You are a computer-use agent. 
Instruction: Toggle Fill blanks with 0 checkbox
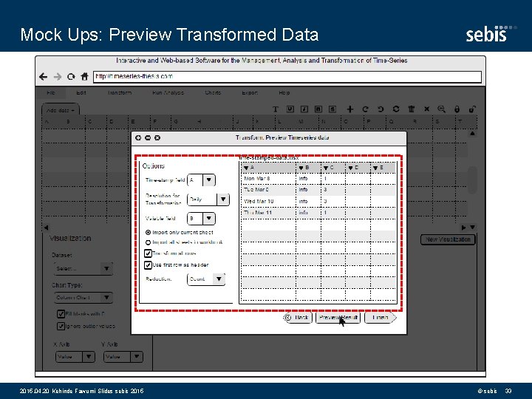coord(61,314)
